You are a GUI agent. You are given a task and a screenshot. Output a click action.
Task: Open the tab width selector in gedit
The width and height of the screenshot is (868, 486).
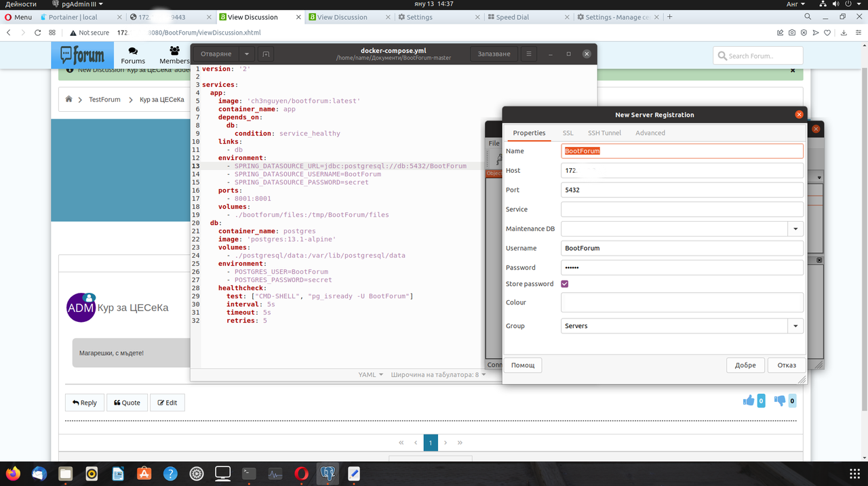pos(438,374)
